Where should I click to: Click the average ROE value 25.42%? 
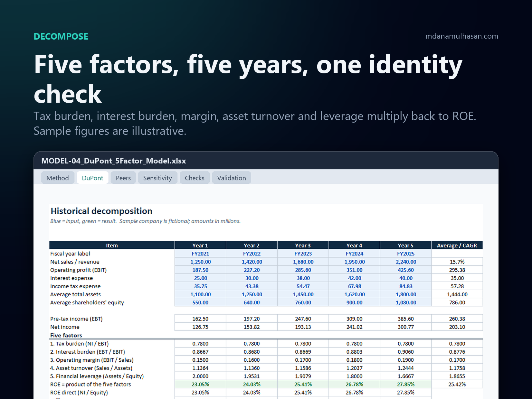pos(457,384)
